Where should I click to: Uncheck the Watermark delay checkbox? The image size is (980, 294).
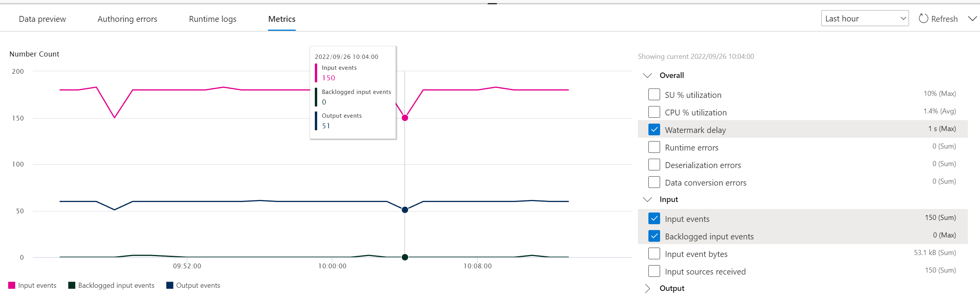pos(654,129)
